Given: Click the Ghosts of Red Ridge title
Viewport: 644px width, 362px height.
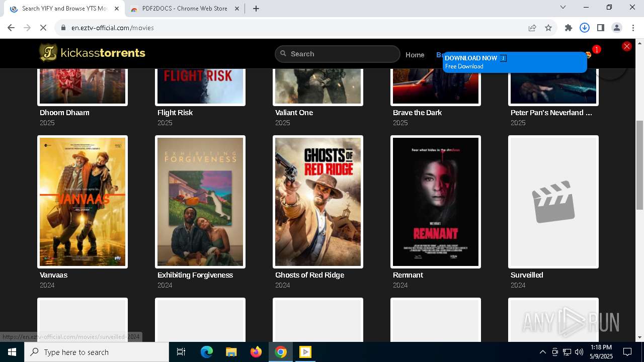Looking at the screenshot, I should tap(309, 275).
